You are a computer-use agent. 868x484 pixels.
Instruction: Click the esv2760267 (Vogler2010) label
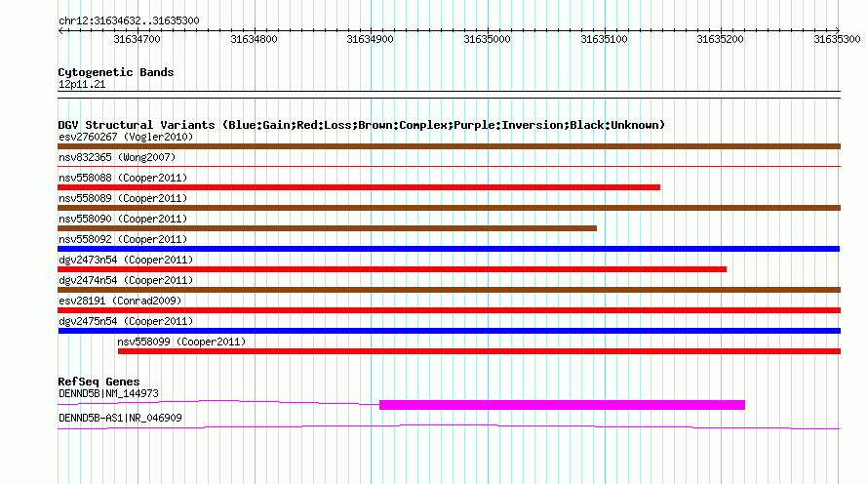[126, 137]
